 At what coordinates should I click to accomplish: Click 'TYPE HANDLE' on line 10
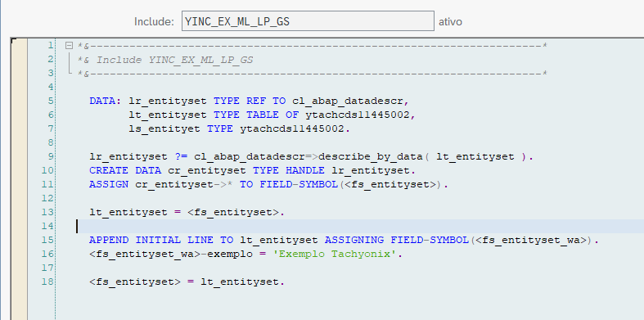(x=288, y=170)
